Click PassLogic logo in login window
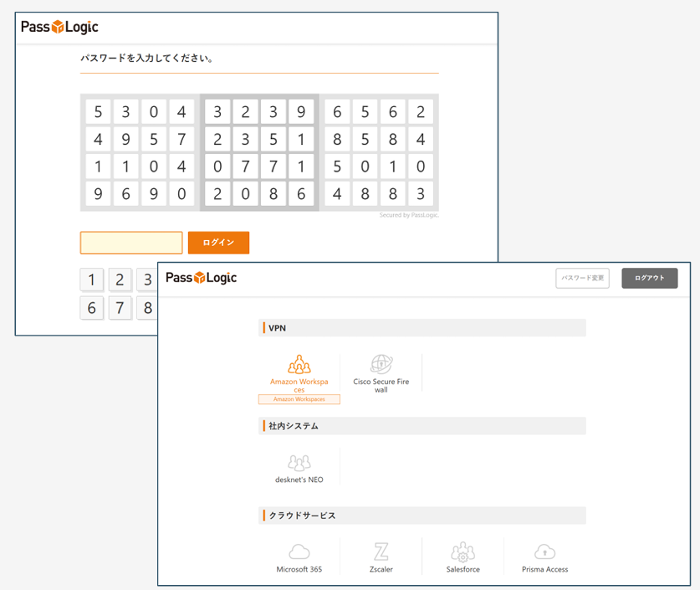The image size is (700, 590). (59, 27)
